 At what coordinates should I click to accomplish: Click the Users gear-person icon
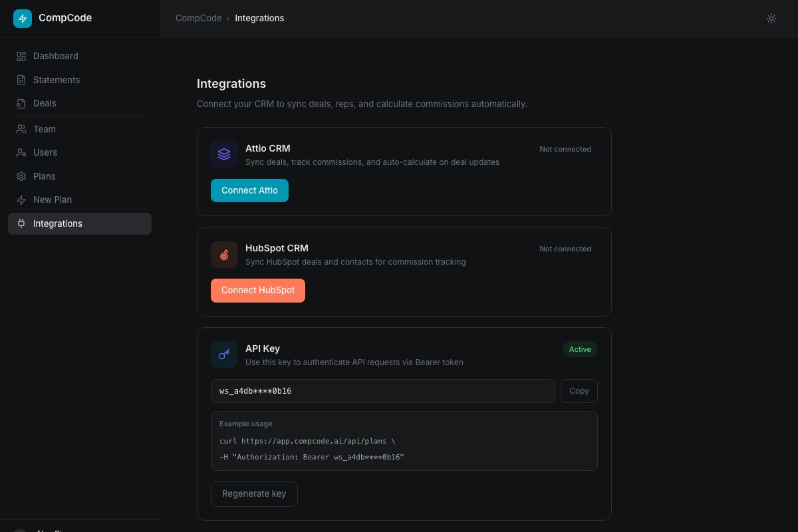tap(21, 153)
